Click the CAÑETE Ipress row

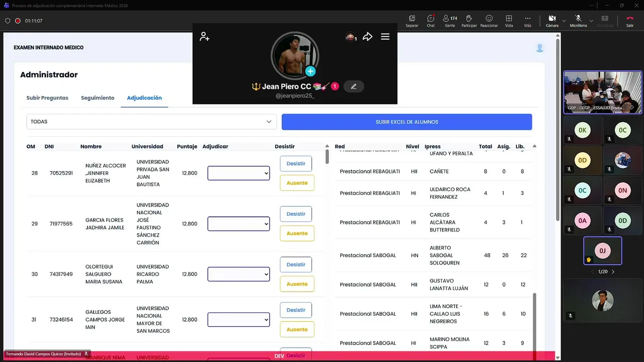point(433,171)
